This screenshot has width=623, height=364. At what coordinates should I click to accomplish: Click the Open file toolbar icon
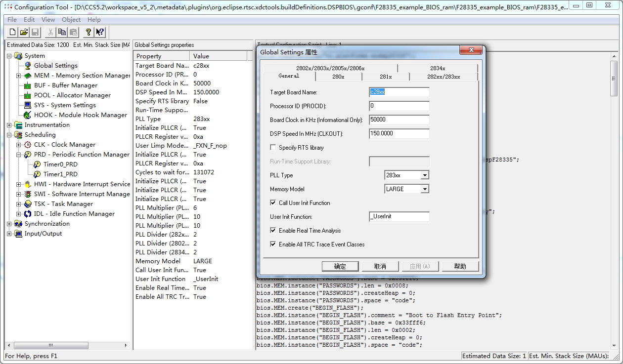pos(24,32)
